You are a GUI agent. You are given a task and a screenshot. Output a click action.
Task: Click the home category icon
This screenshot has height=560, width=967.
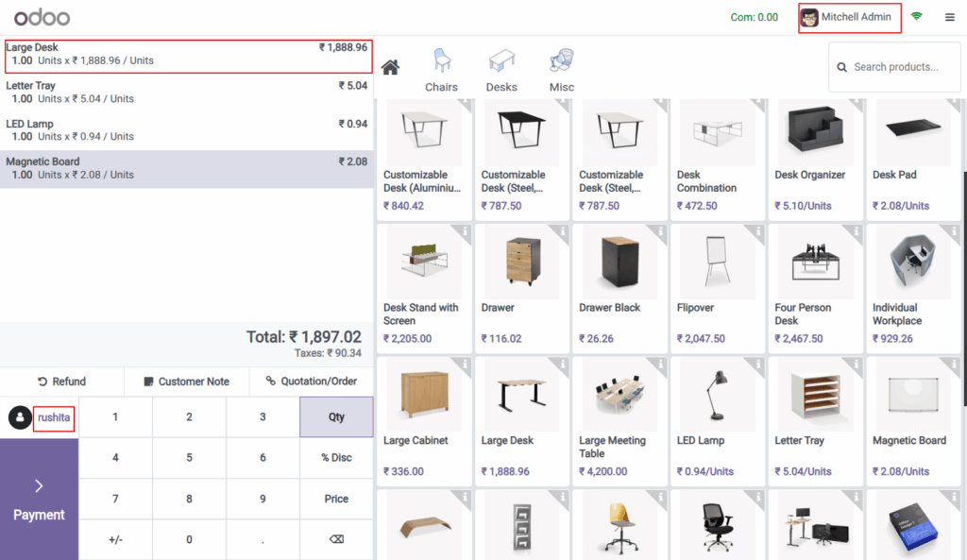[390, 66]
